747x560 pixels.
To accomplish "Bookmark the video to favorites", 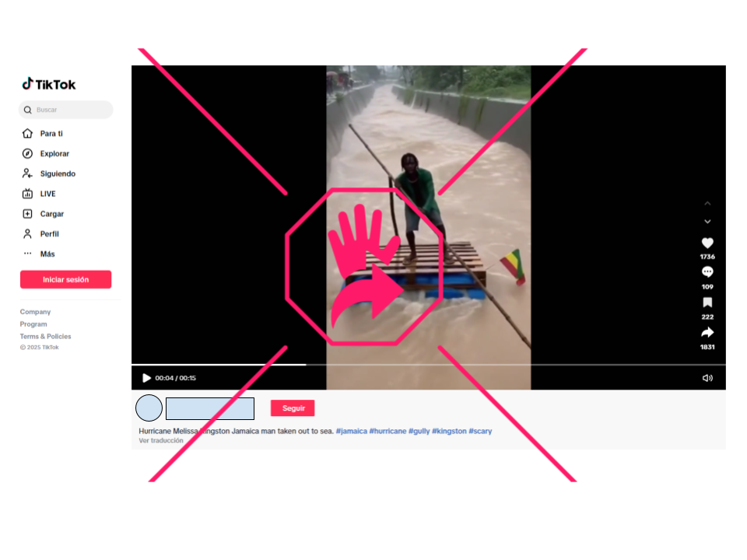I will 707,303.
